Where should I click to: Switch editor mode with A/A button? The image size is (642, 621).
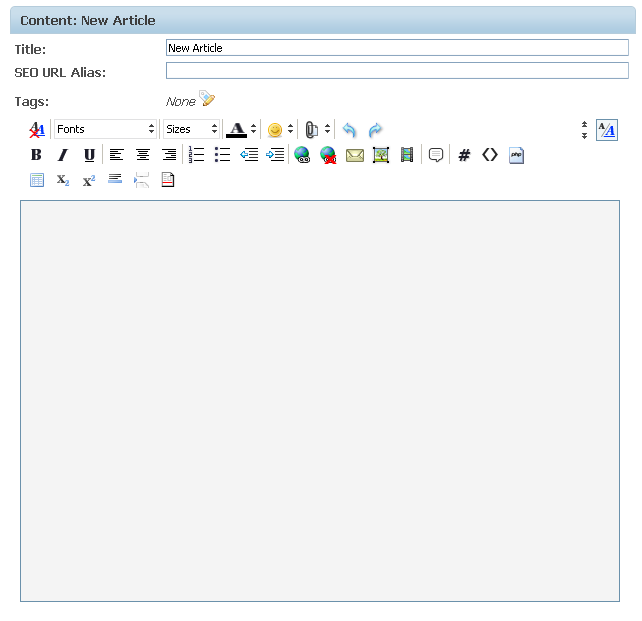(x=606, y=130)
